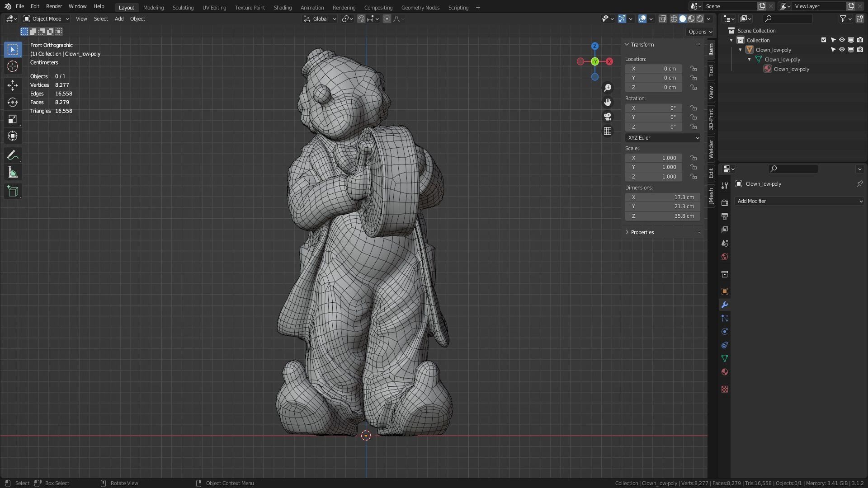Lock the Location X value
868x488 pixels.
(x=693, y=69)
